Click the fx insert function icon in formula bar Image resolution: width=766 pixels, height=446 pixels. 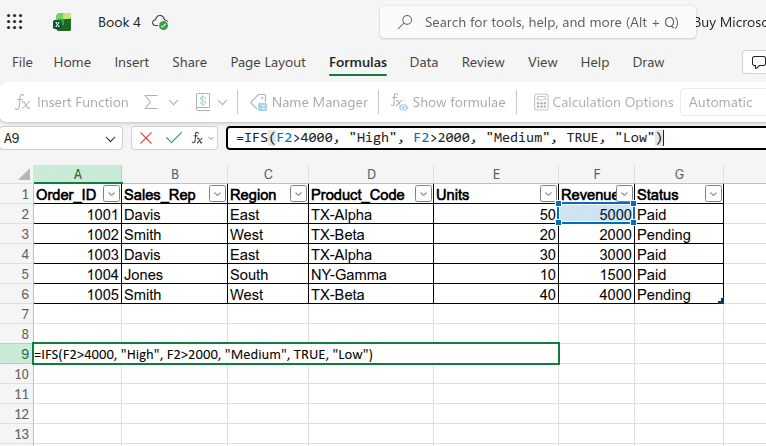pyautogui.click(x=199, y=138)
